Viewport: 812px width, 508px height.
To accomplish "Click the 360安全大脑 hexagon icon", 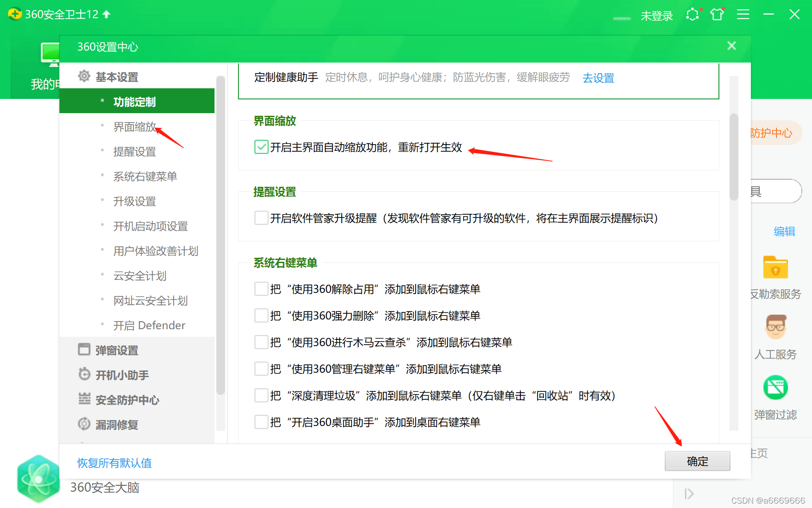I will 39,479.
